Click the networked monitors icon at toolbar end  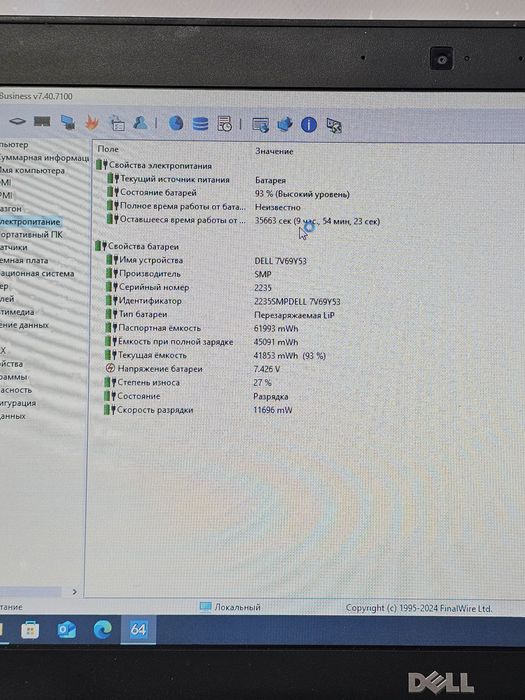click(x=333, y=125)
